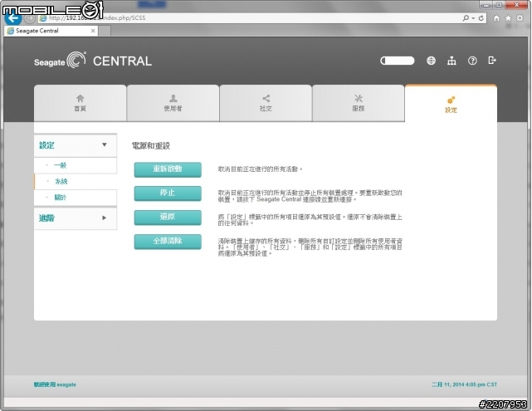
Task: Open a new browser tab
Action: click(x=105, y=32)
